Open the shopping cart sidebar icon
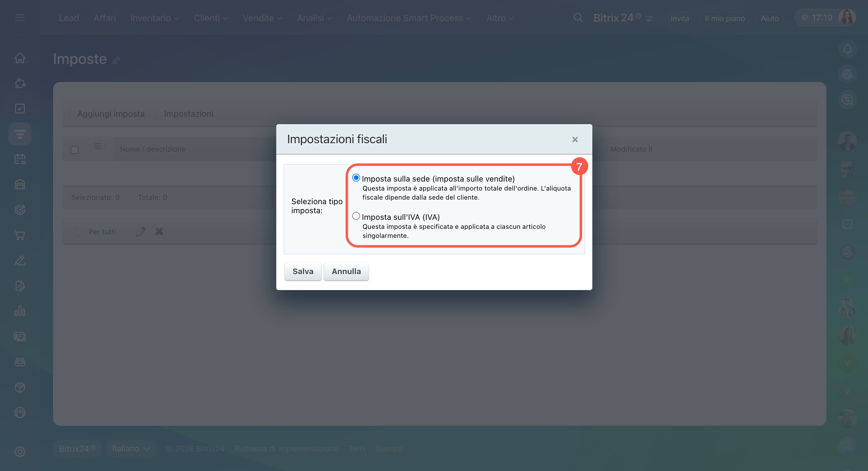The width and height of the screenshot is (868, 471). pyautogui.click(x=20, y=235)
